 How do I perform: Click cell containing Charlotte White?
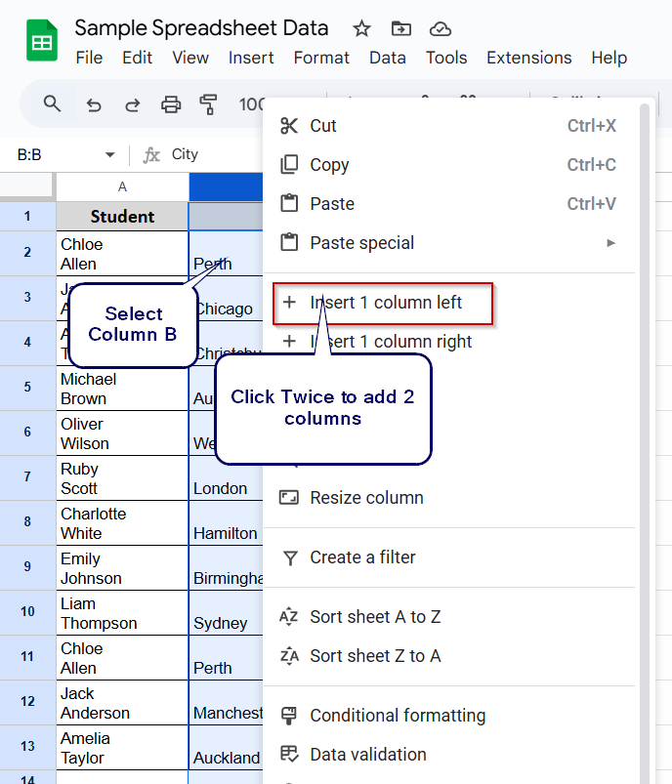(122, 523)
